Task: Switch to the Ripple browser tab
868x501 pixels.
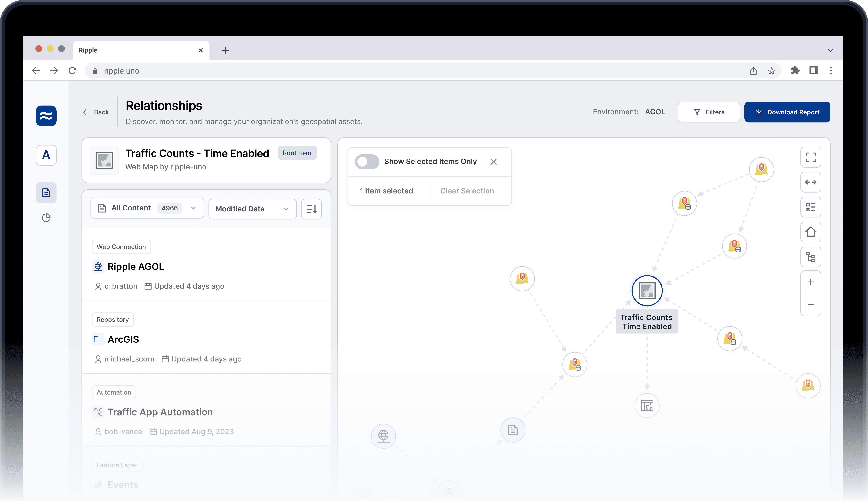Action: click(141, 50)
